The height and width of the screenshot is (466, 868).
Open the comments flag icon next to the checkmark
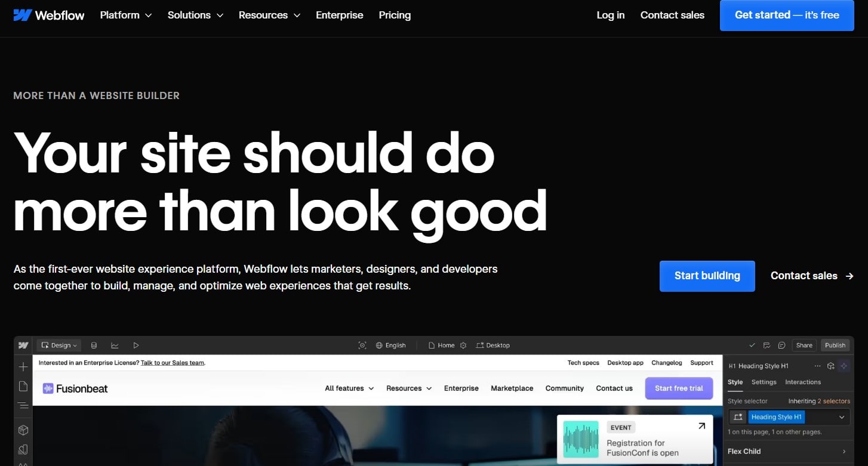[x=767, y=345]
